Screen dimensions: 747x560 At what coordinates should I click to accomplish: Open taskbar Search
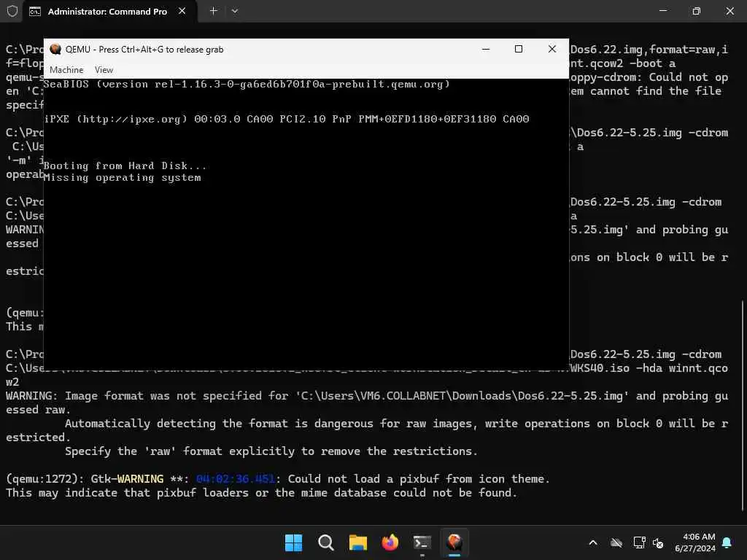[326, 542]
